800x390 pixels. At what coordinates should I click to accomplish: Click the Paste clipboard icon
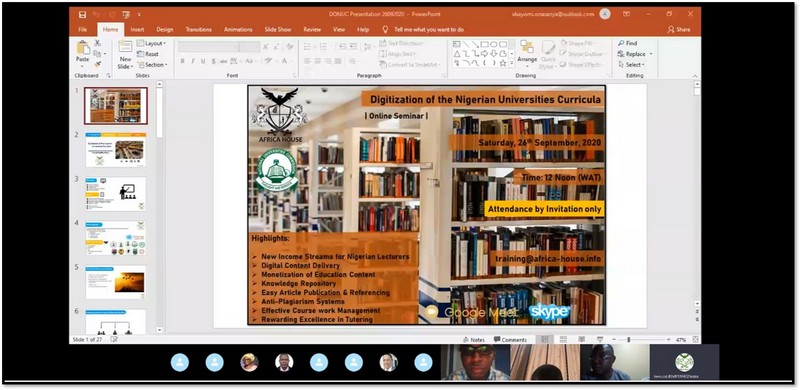[x=83, y=51]
